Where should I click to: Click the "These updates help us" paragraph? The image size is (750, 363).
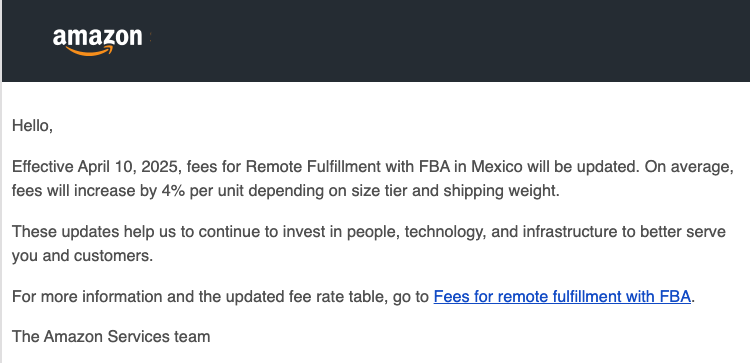[369, 244]
